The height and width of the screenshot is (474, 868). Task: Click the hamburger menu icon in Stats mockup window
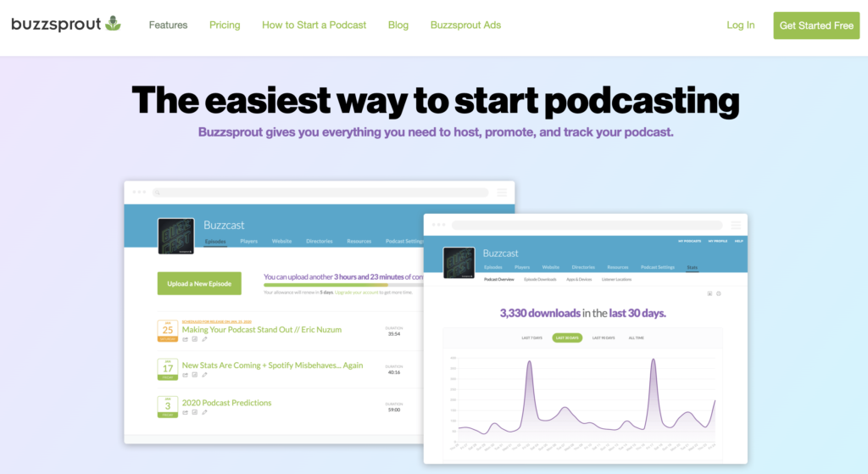click(735, 225)
